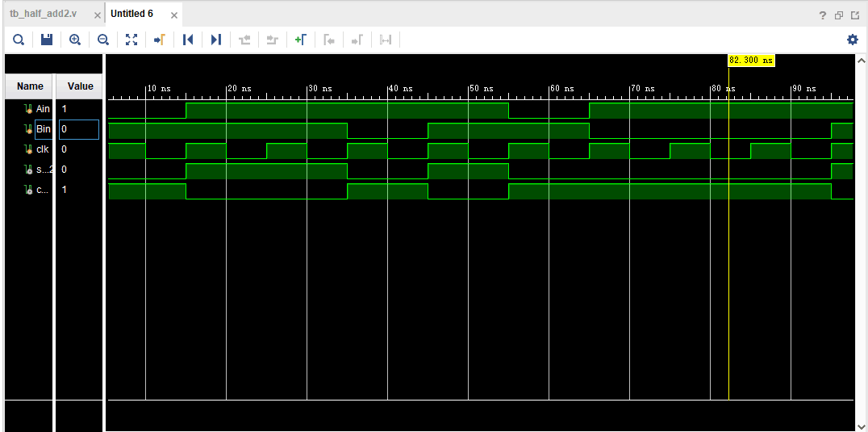The height and width of the screenshot is (432, 868).
Task: Click the Name column header
Action: click(x=30, y=86)
